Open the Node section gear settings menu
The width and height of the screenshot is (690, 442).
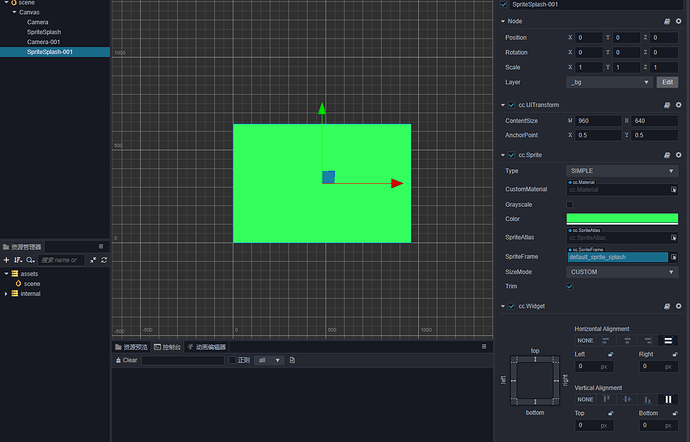tap(679, 21)
